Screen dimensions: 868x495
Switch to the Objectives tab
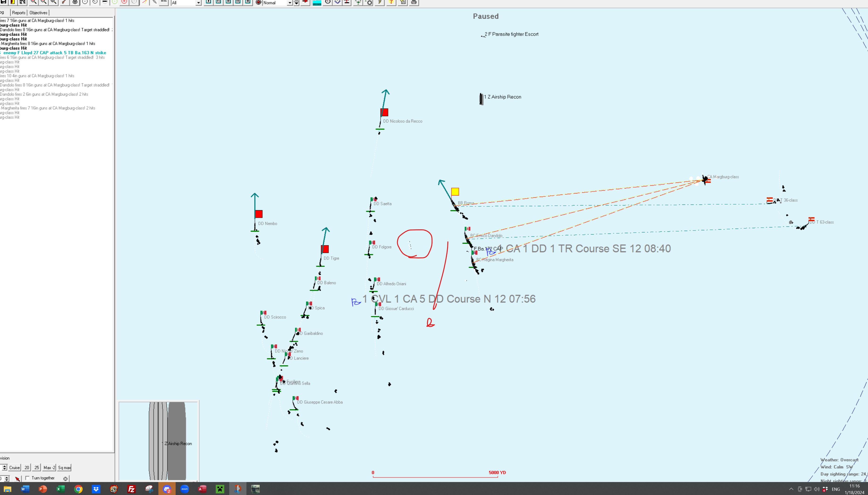click(x=38, y=13)
